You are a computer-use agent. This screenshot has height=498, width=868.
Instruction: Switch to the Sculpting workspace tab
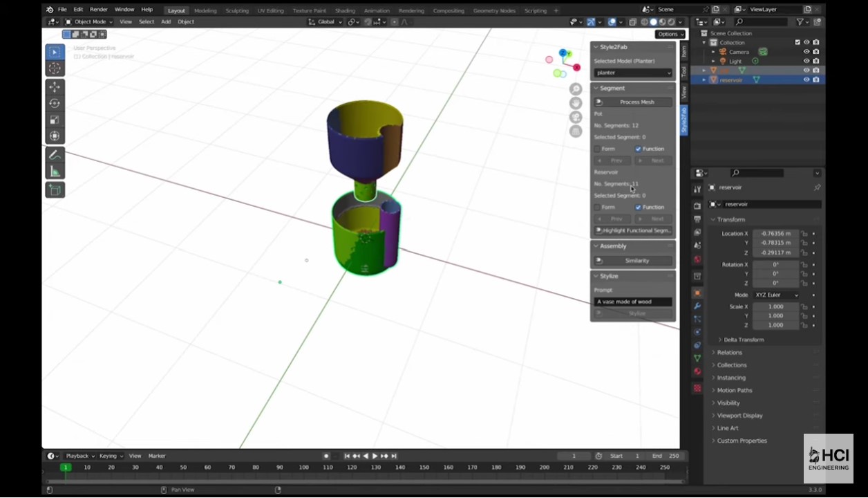(x=237, y=10)
